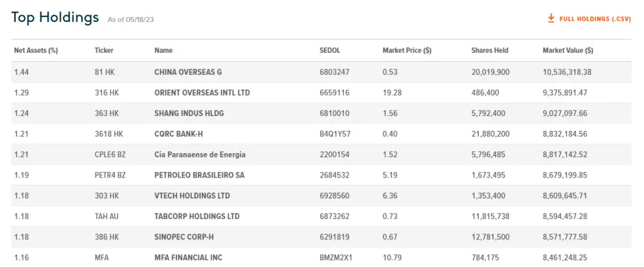Click SEDOL 6291819
The image size is (644, 267).
(x=335, y=237)
